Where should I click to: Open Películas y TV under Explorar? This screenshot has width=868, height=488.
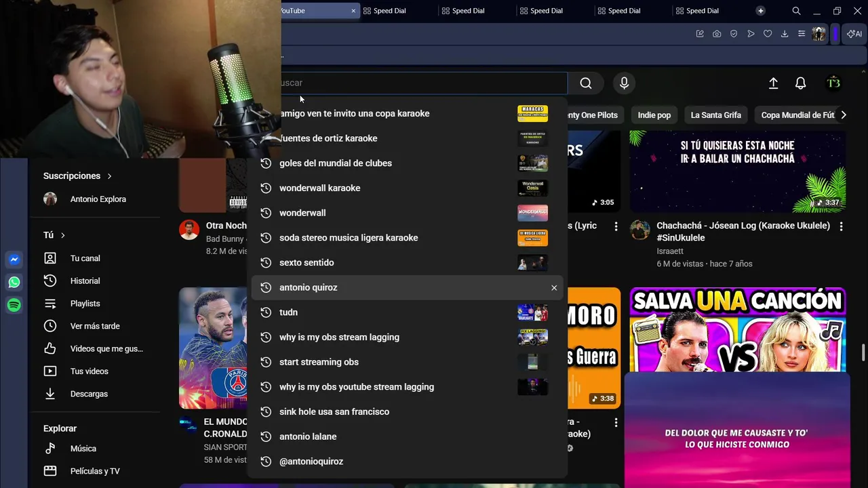click(94, 471)
